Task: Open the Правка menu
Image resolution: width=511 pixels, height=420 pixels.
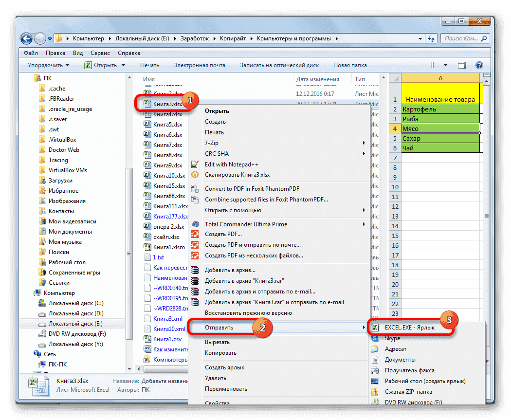Action: tap(55, 53)
